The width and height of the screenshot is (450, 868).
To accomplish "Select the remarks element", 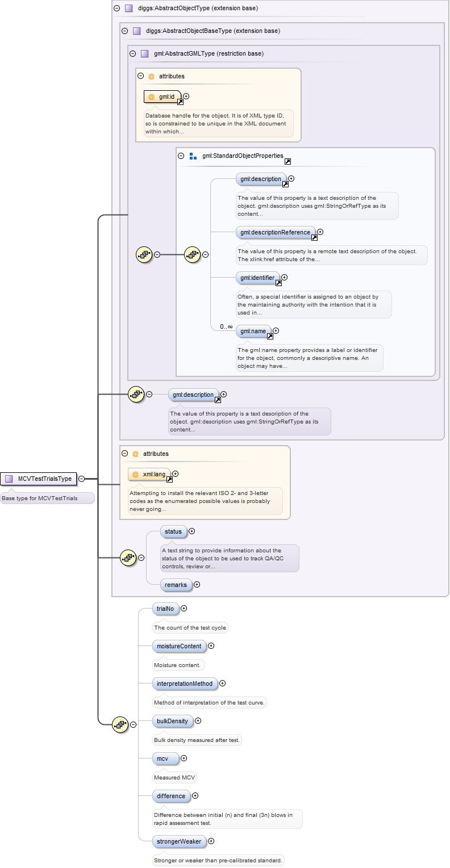I will click(175, 585).
